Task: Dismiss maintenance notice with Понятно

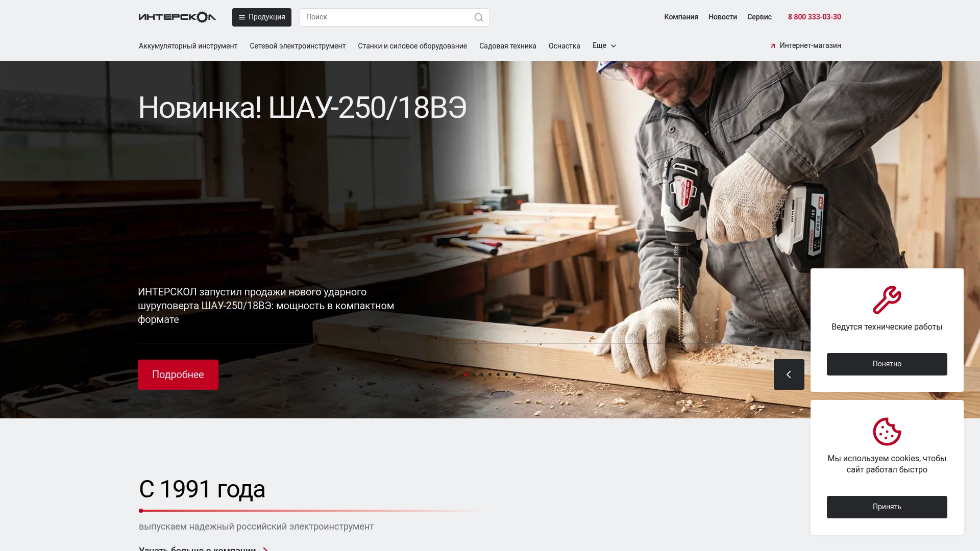Action: click(887, 364)
